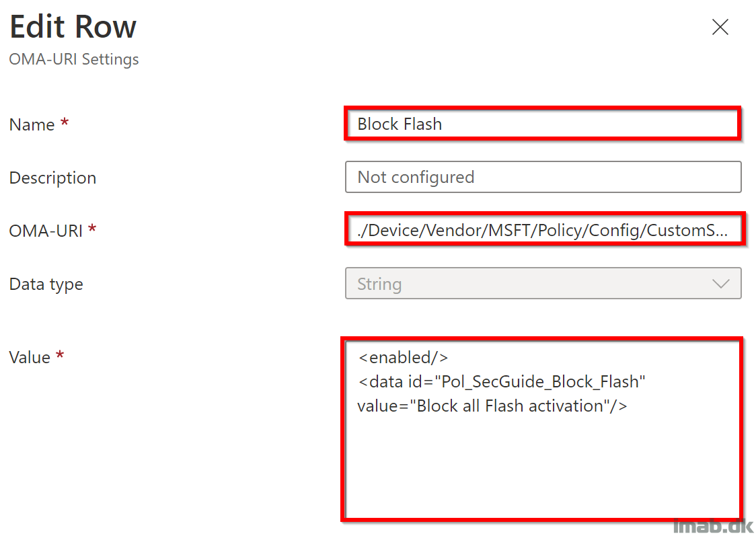Click the Name field containing Block Flash
Screen dimensions: 756x534
[x=543, y=124]
